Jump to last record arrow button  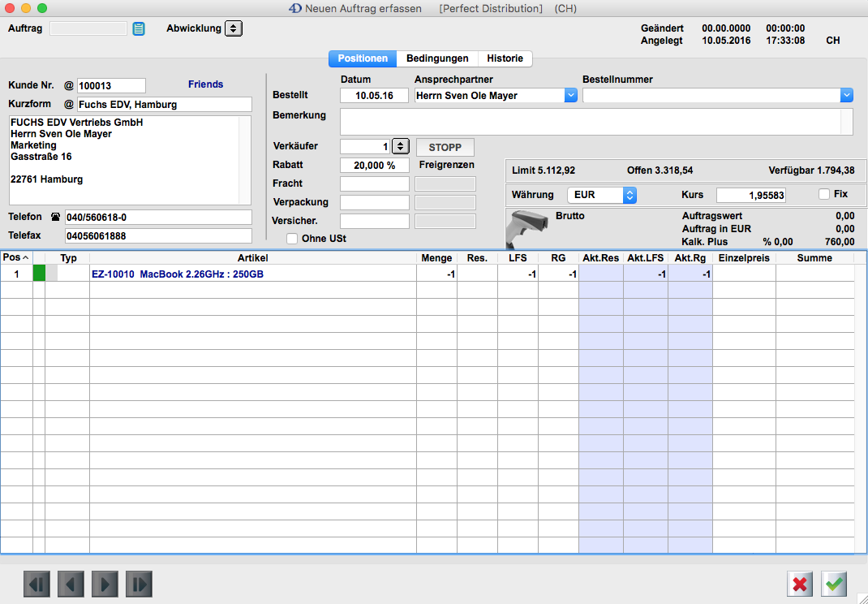[x=140, y=584]
